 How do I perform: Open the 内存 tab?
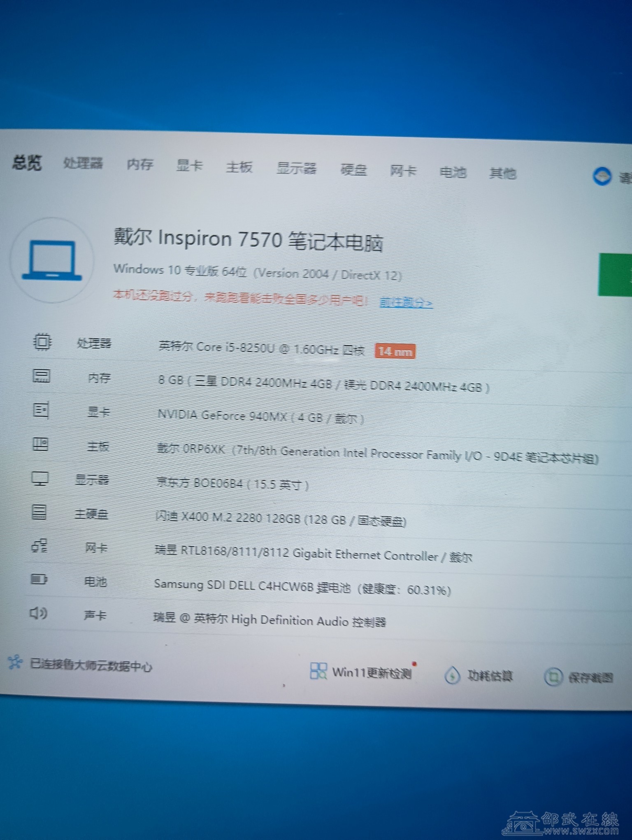[x=140, y=165]
